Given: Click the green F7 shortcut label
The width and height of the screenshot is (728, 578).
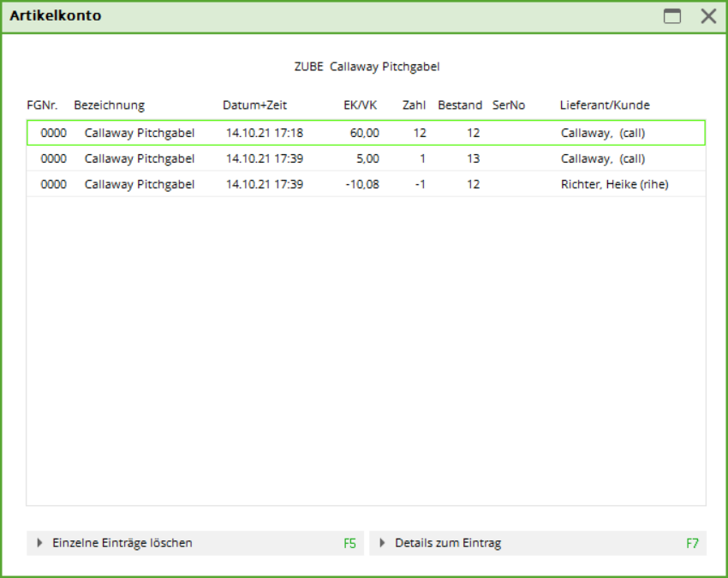Looking at the screenshot, I should pyautogui.click(x=692, y=543).
